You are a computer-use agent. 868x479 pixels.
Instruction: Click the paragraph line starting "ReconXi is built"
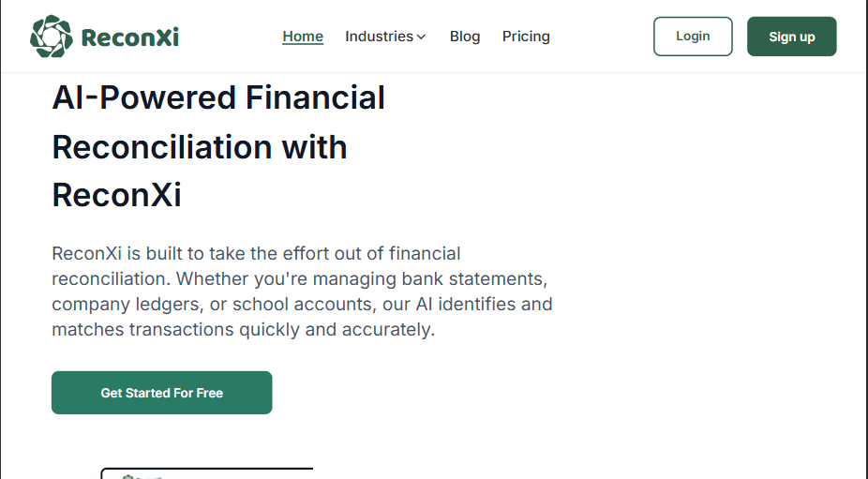(256, 253)
